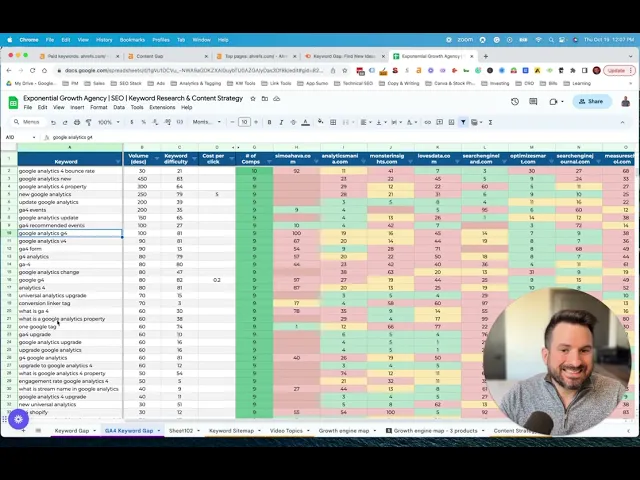Open the comments panel icon
The image size is (640, 480).
pyautogui.click(x=533, y=102)
